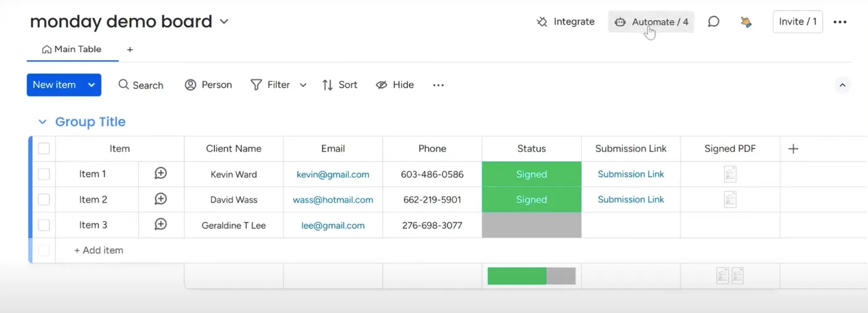
Task: Collapse the header with the up chevron
Action: (842, 85)
